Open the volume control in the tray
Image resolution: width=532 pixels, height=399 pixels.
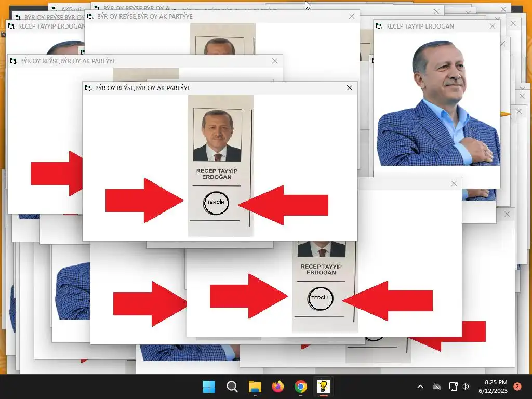coord(465,387)
